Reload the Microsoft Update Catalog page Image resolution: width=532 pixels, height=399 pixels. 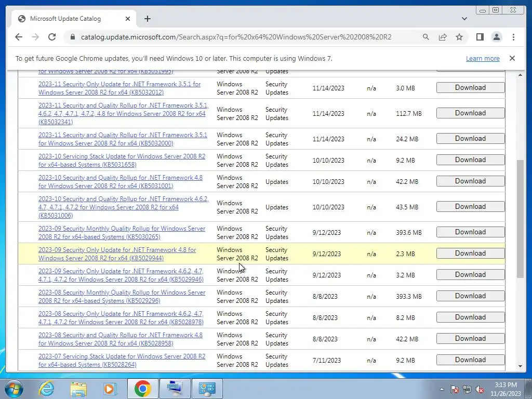(x=52, y=37)
